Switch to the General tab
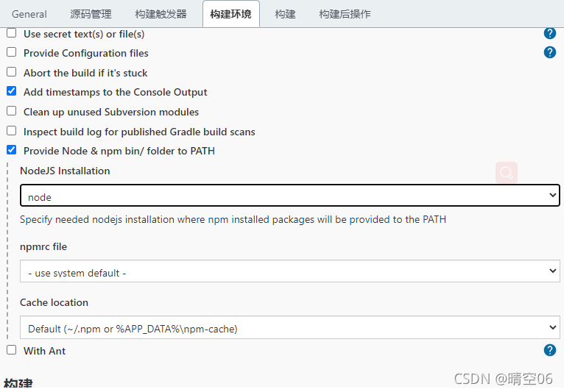 click(29, 14)
